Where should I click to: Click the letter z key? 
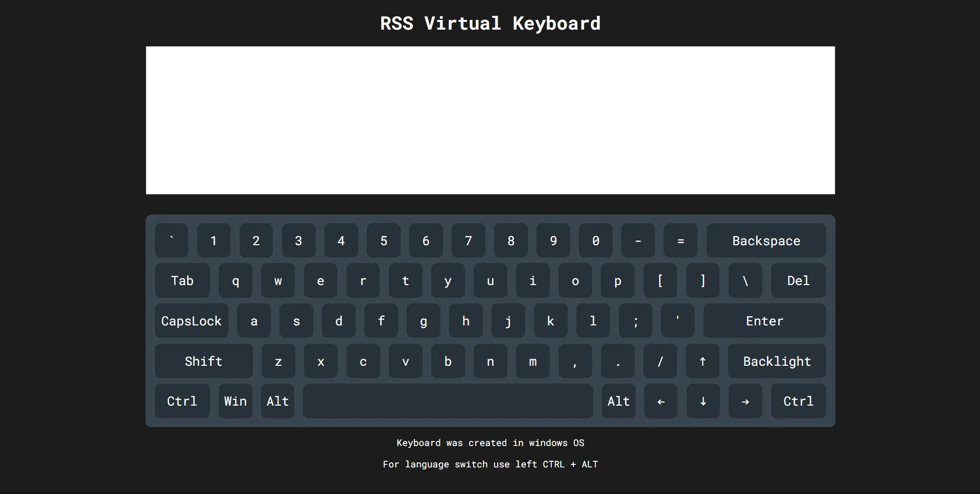(x=278, y=361)
